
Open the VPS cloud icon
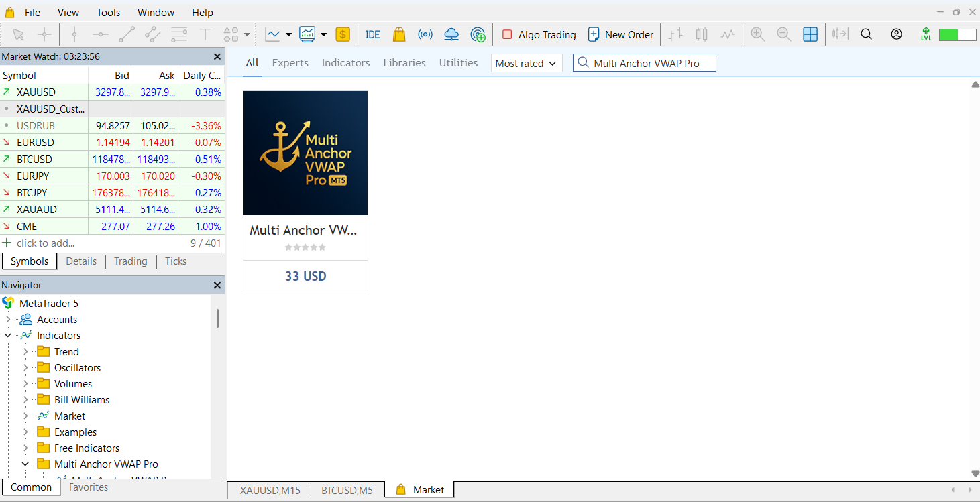coord(451,34)
